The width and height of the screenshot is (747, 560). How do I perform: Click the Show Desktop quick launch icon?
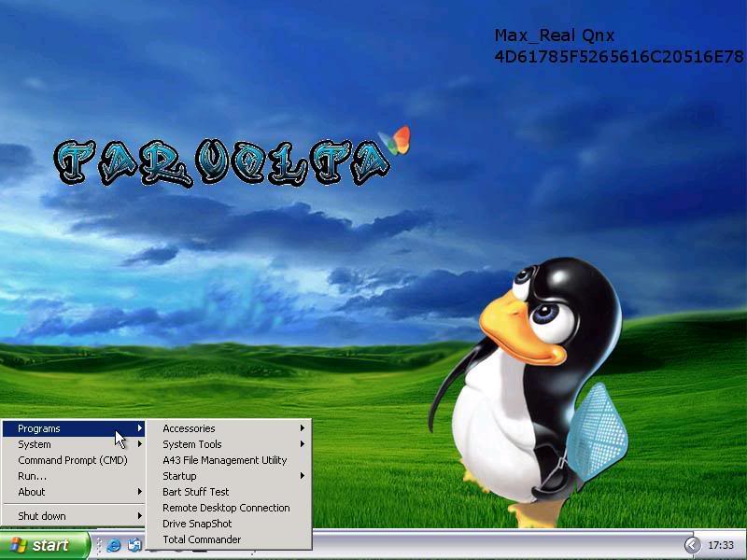pyautogui.click(x=134, y=545)
